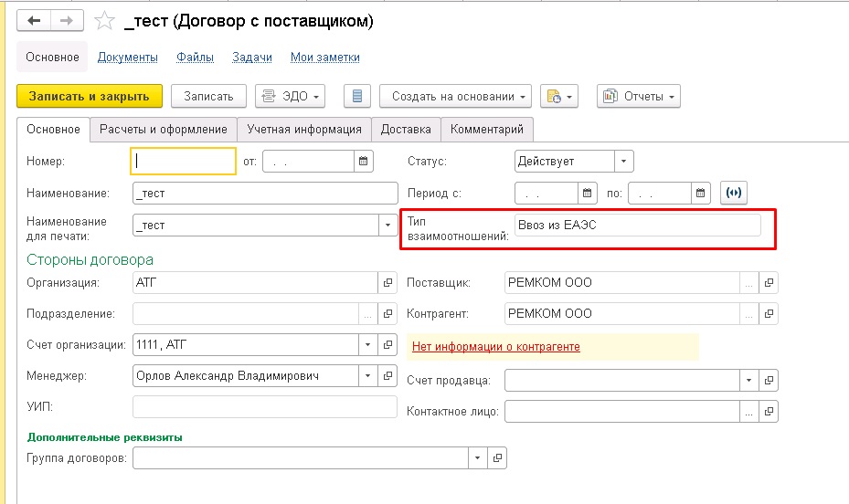
Task: Choose Контрагент via ellipsis button
Action: pos(749,314)
